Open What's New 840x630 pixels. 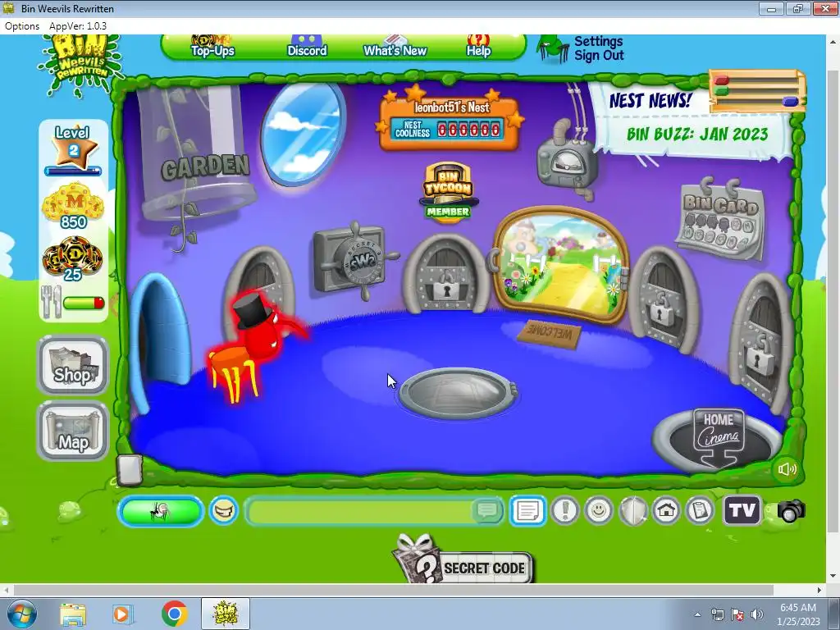pyautogui.click(x=395, y=47)
